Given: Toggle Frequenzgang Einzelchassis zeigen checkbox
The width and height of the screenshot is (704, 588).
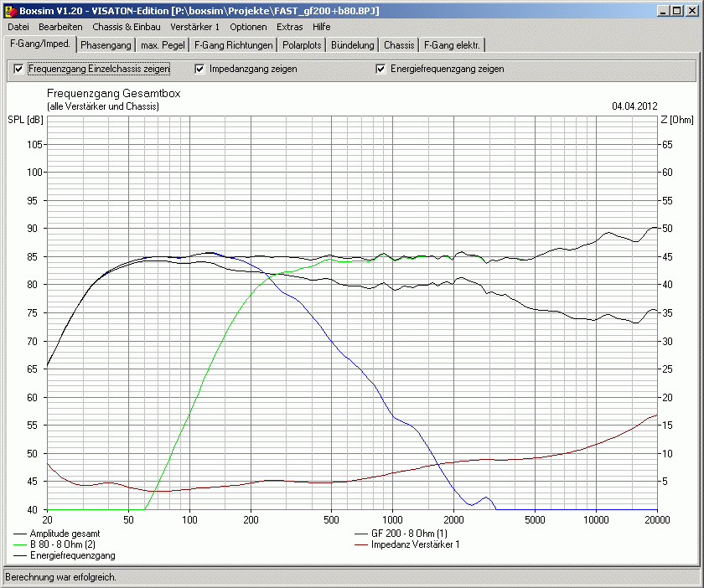Looking at the screenshot, I should coord(19,69).
